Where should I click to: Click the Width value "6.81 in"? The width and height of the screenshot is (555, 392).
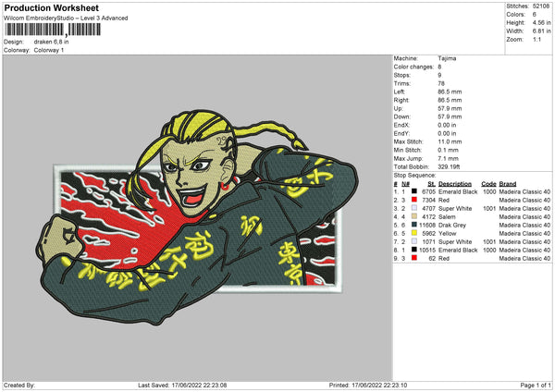[541, 31]
